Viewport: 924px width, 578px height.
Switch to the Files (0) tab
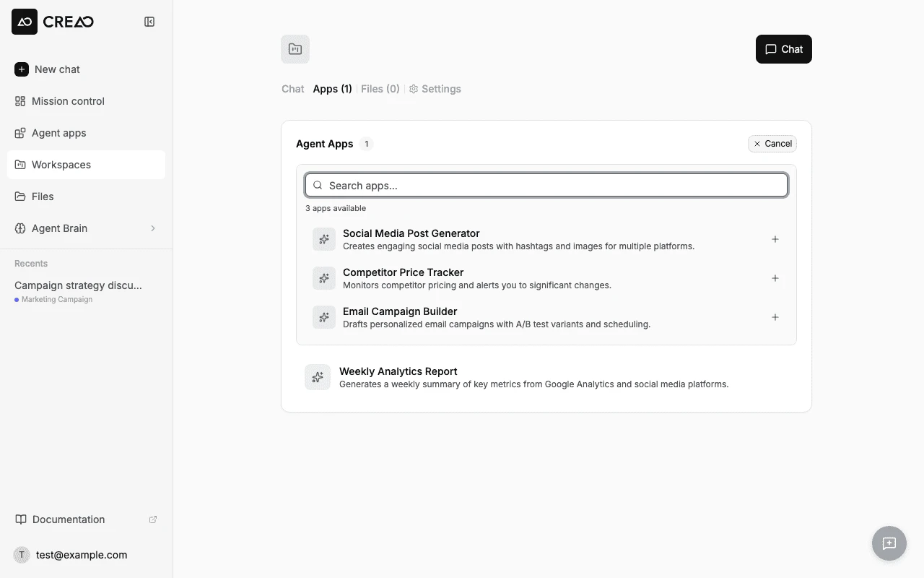[x=380, y=89]
